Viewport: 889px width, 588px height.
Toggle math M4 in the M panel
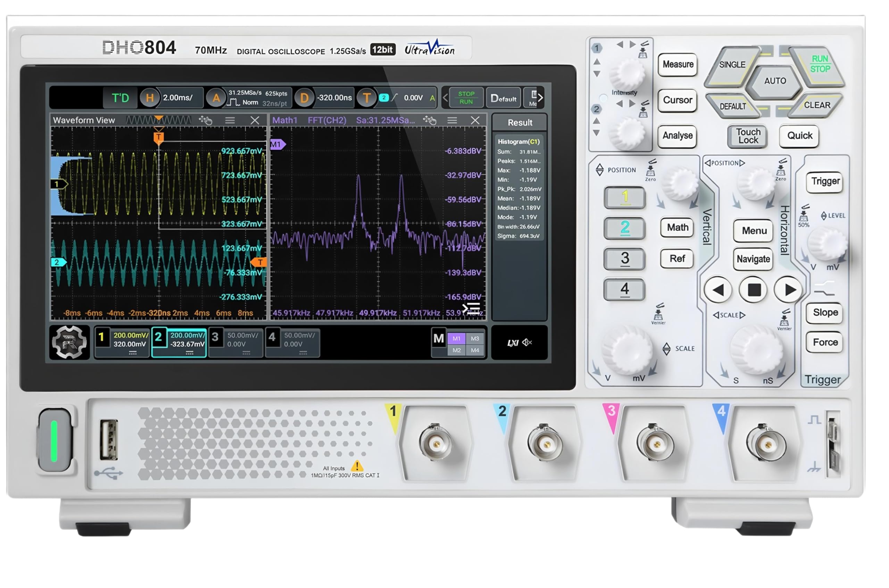click(x=475, y=350)
